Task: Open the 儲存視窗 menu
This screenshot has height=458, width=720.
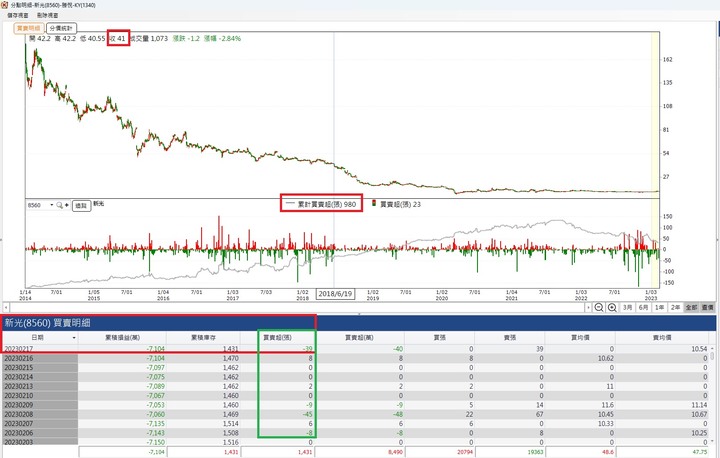Action: [x=17, y=15]
